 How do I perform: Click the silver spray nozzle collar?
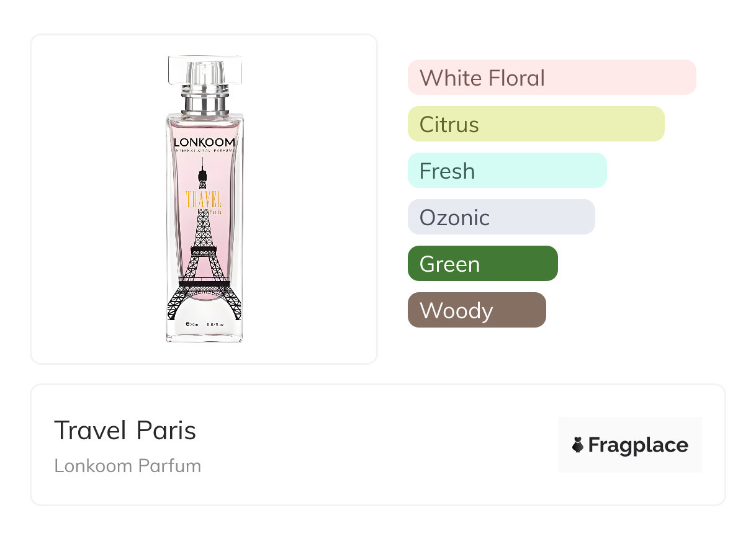pos(204,103)
